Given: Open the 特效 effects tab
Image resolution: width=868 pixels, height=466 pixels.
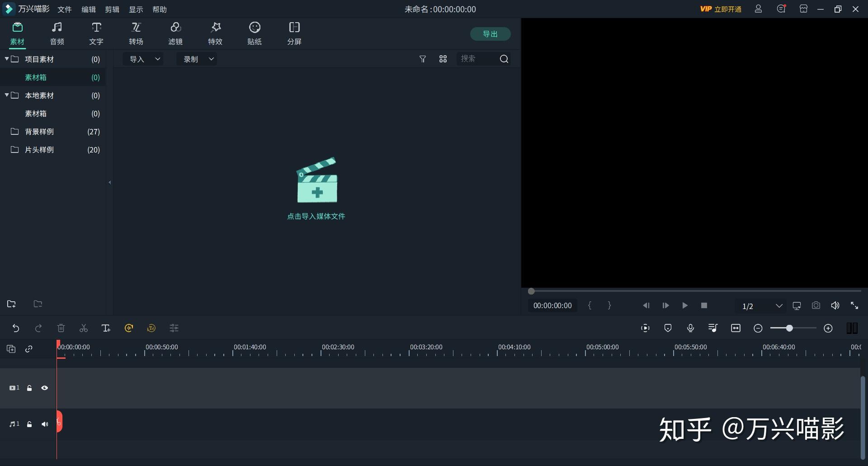Looking at the screenshot, I should tap(215, 34).
